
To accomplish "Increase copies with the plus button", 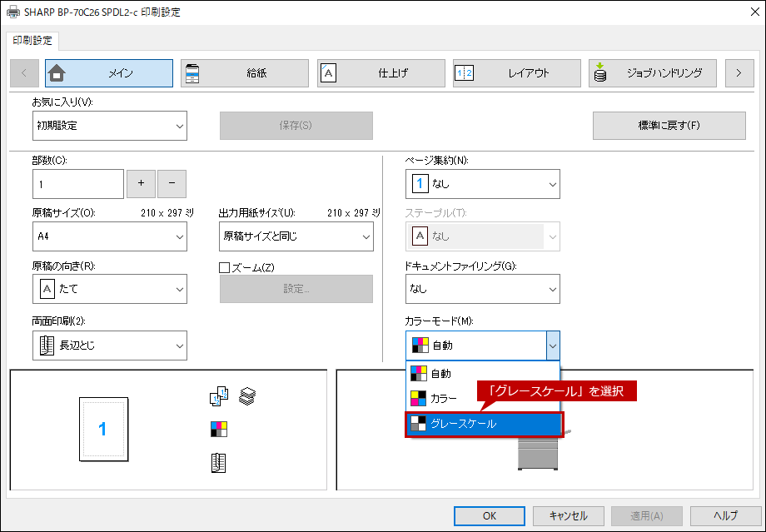I will (x=141, y=183).
